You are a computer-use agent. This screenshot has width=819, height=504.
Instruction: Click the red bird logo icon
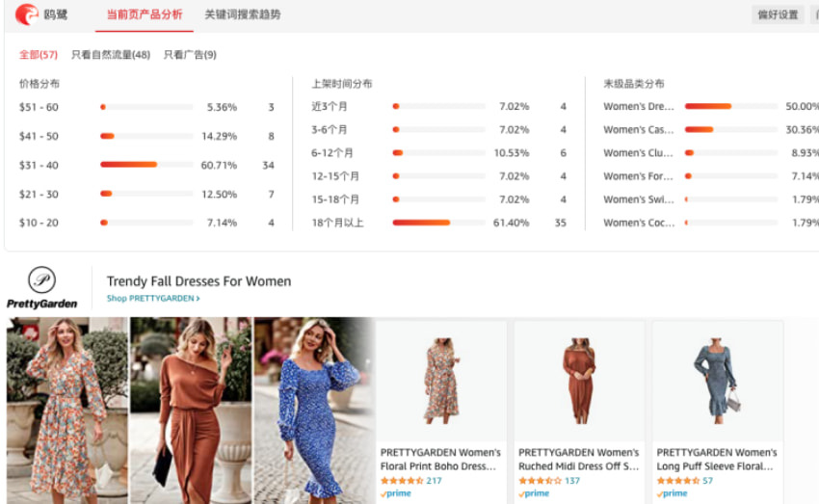[27, 14]
